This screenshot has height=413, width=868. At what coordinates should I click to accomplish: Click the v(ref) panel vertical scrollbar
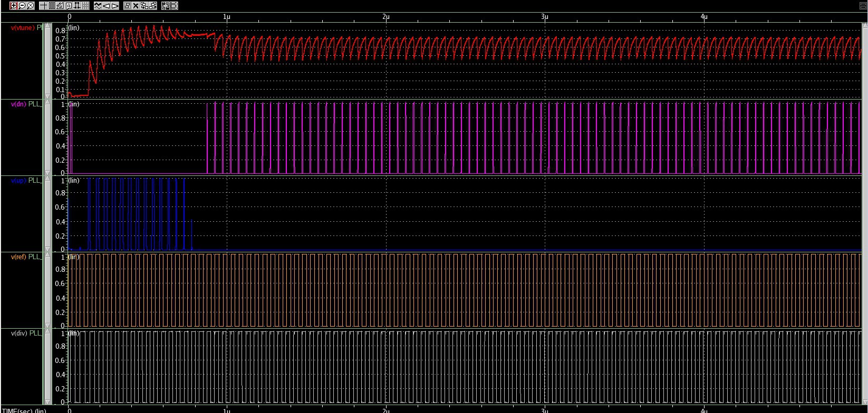(47, 291)
